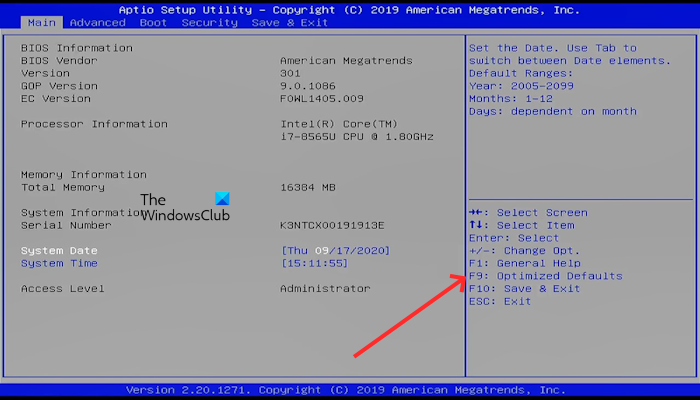Image resolution: width=700 pixels, height=400 pixels.
Task: Click the Months: 1-12 help text
Action: [x=511, y=98]
